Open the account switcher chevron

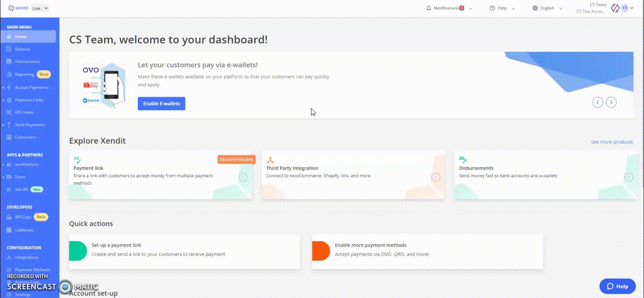tap(631, 8)
